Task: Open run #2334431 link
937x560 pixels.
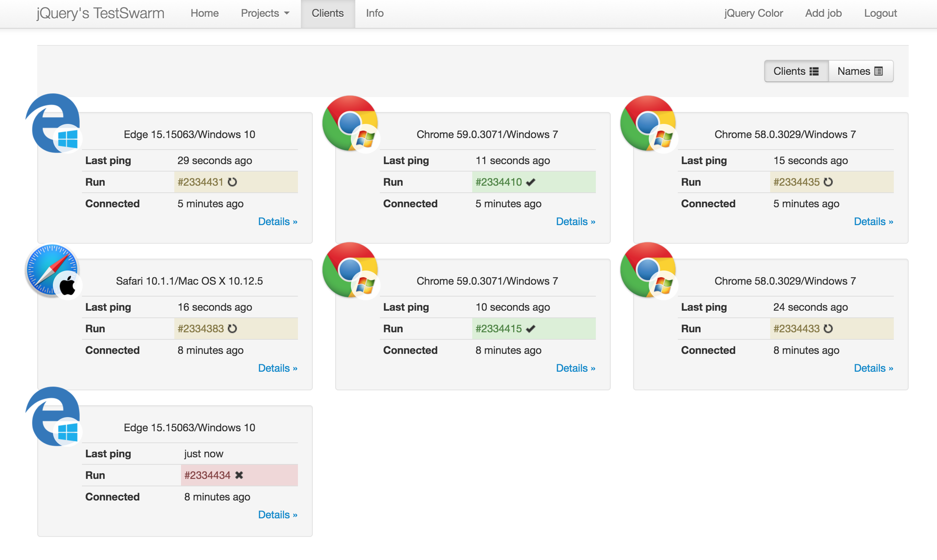Action: [x=200, y=182]
